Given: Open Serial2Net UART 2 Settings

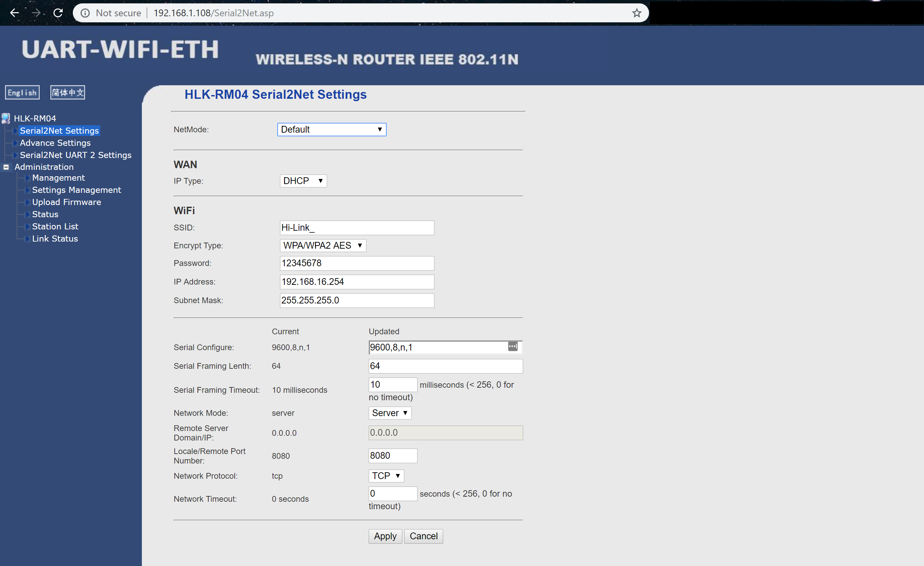Looking at the screenshot, I should [x=76, y=155].
